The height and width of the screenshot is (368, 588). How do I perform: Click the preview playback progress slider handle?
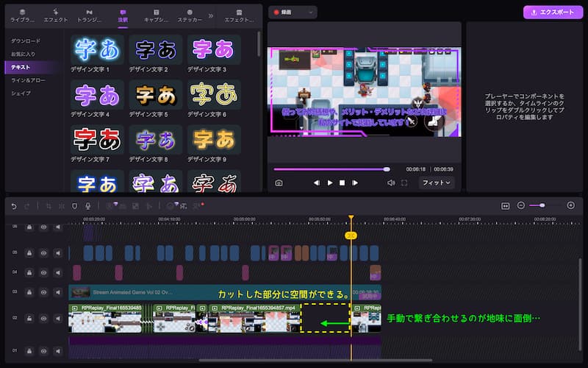387,169
